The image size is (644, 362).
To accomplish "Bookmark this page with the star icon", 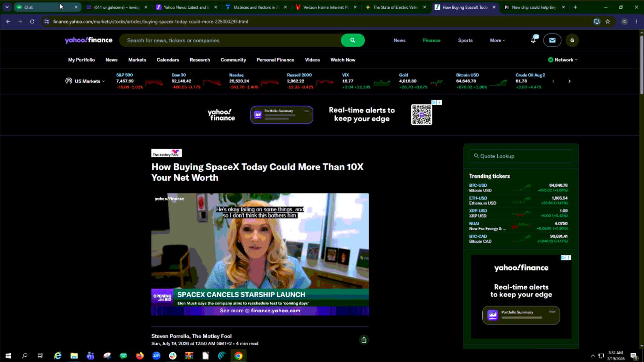I will (608, 21).
